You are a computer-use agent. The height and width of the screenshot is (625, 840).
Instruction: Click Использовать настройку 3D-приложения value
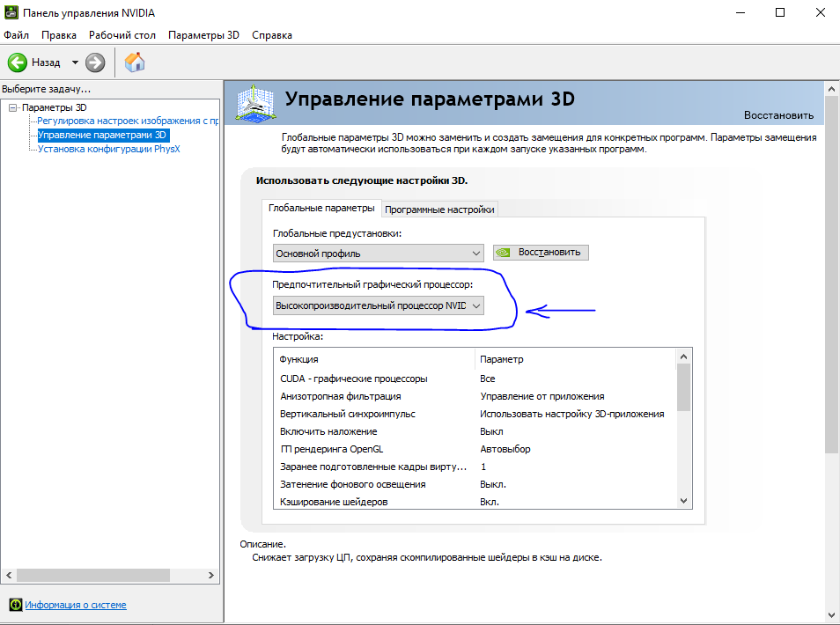[571, 414]
